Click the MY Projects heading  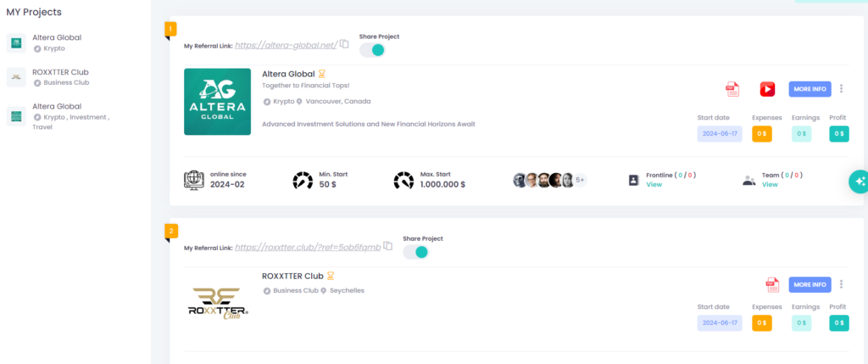(x=34, y=12)
